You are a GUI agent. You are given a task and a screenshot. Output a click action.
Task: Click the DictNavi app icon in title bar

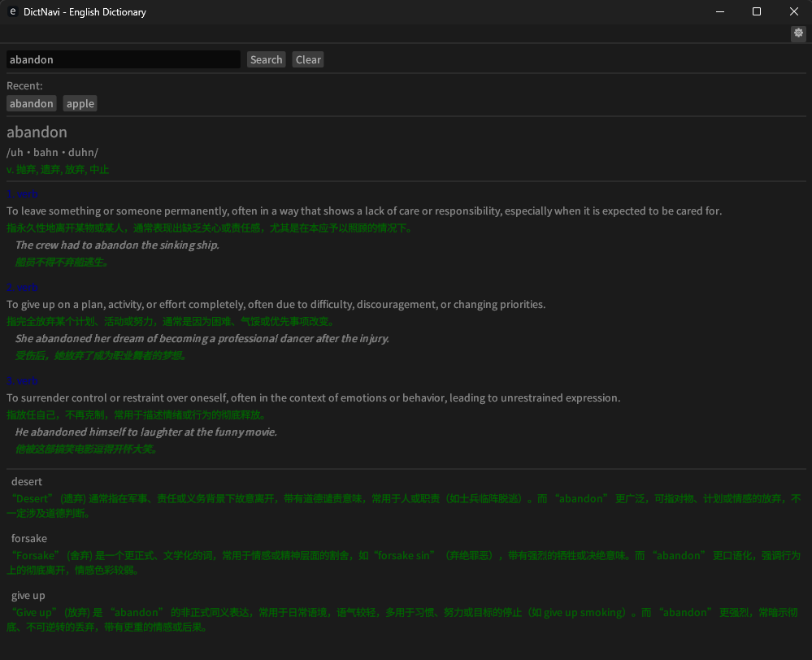coord(12,12)
